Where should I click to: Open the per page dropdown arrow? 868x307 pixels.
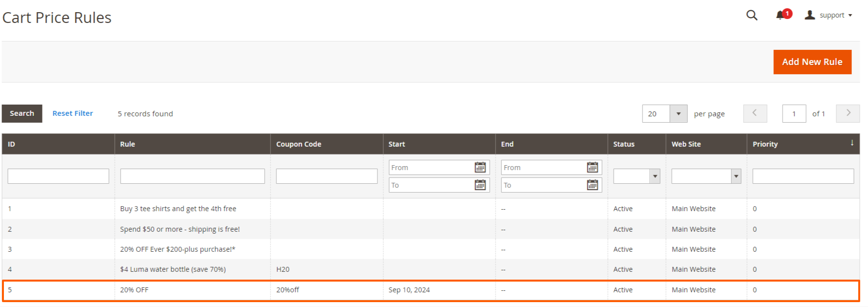coord(678,114)
